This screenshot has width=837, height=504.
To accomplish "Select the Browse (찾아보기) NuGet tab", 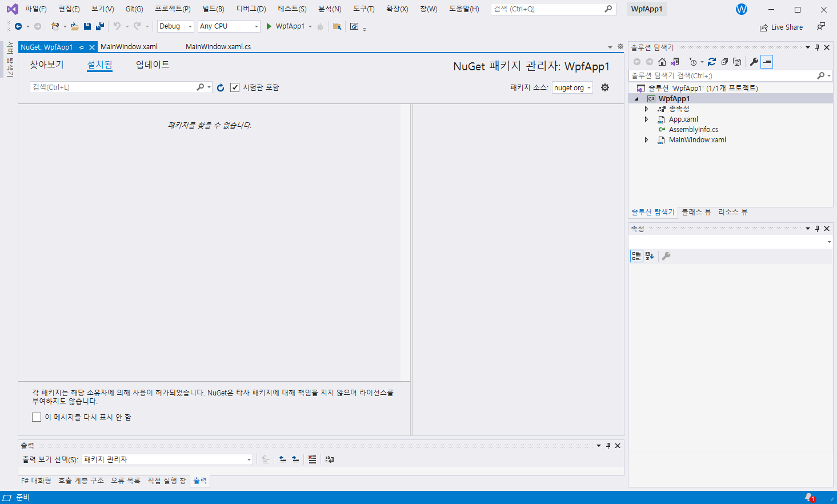I will coord(47,65).
